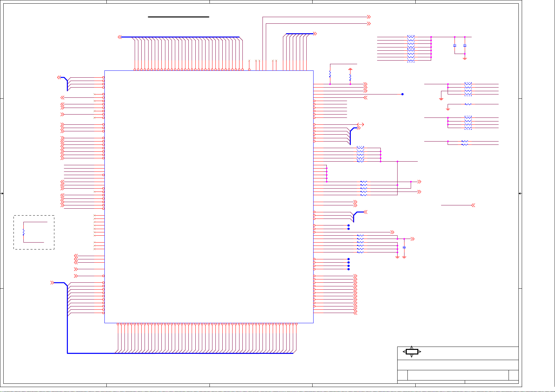
Task: Select the eight-resistor array at the top right
Action: [411, 49]
